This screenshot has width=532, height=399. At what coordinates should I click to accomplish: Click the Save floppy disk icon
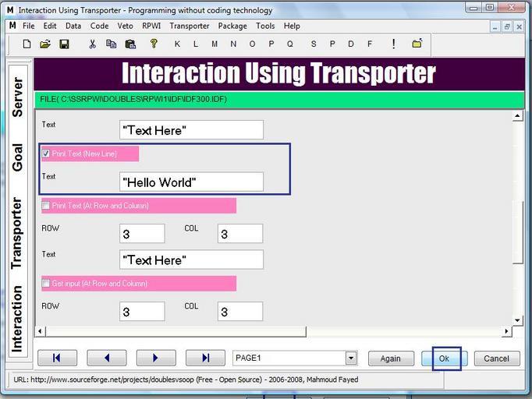coord(65,44)
